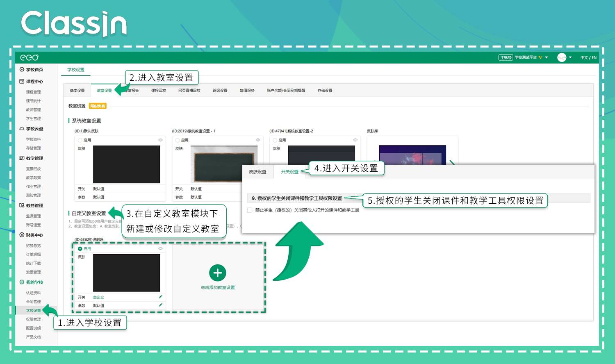Switch to 开关设置 tab in popup
This screenshot has height=364, width=615.
click(x=289, y=172)
